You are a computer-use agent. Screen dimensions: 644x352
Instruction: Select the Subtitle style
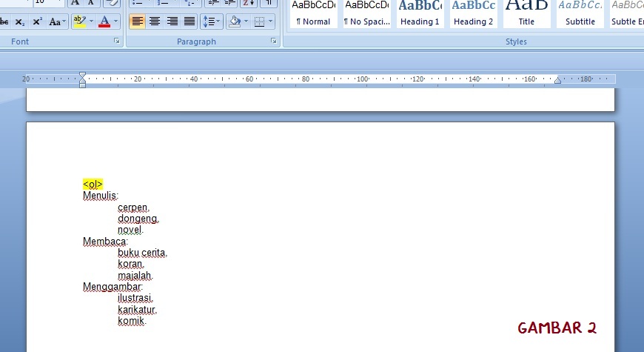(x=580, y=13)
